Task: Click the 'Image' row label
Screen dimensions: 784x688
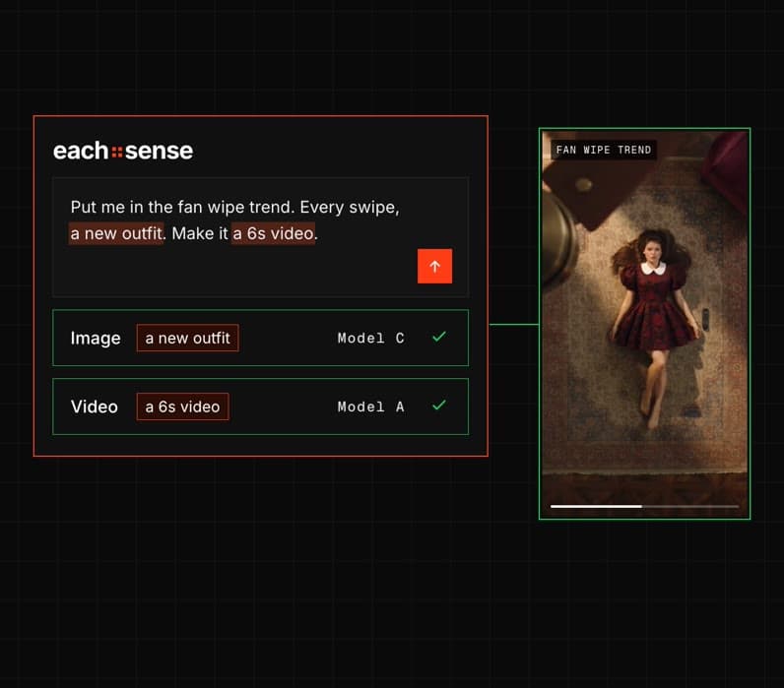Action: pyautogui.click(x=96, y=339)
